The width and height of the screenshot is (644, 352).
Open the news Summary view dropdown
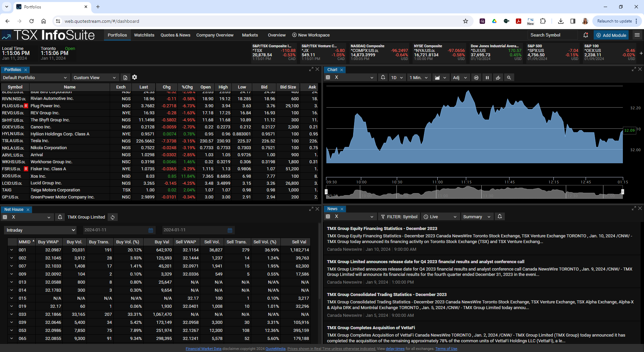point(477,217)
